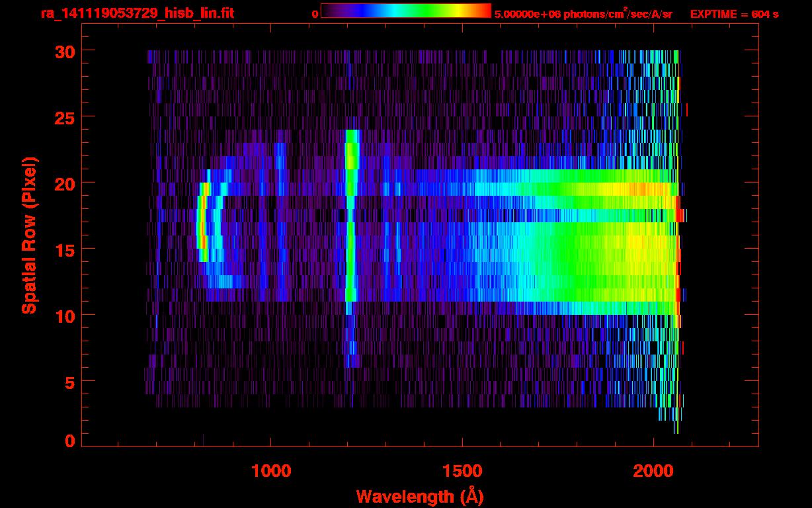The height and width of the screenshot is (508, 812).
Task: Click the 15 spatial row tick label
Action: point(65,249)
